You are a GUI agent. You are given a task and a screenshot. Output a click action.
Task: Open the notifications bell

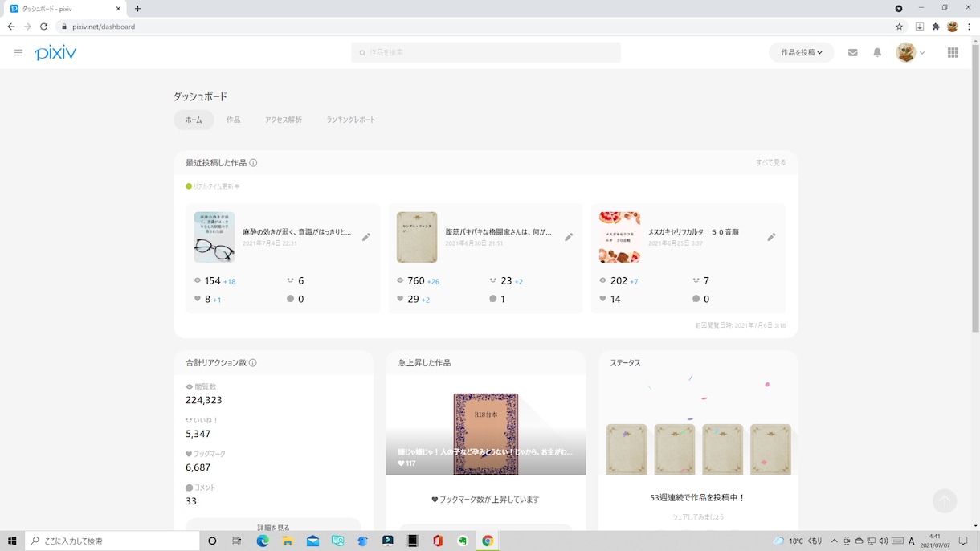coord(877,53)
